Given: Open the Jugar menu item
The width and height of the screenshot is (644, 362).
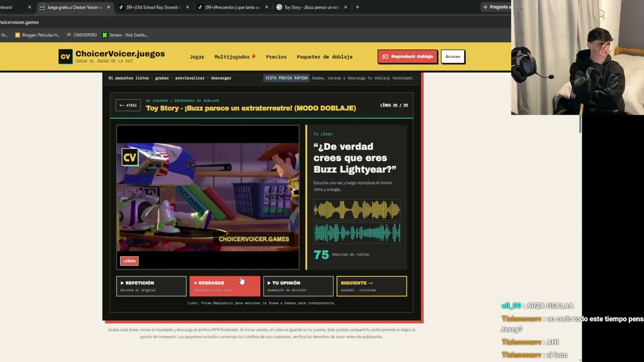Looking at the screenshot, I should (197, 57).
